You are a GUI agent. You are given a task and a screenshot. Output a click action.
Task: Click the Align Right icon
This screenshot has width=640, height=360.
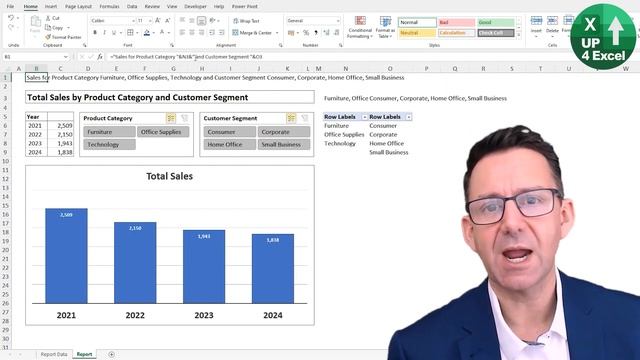tap(202, 33)
